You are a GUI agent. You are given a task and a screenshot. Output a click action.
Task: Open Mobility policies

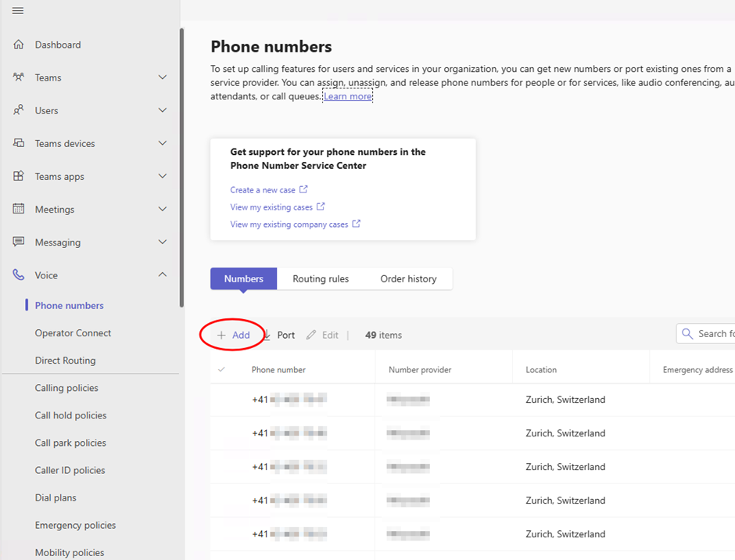tap(70, 552)
